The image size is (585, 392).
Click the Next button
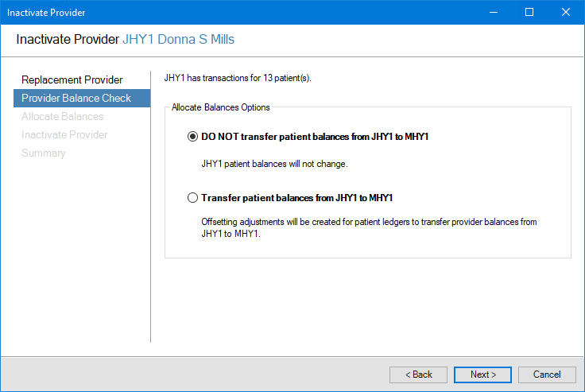[x=482, y=375]
